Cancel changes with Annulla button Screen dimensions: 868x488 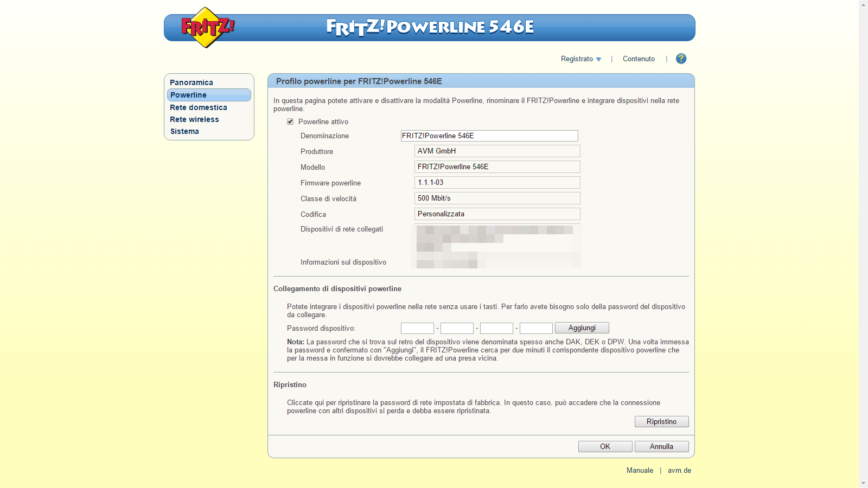pos(661,446)
